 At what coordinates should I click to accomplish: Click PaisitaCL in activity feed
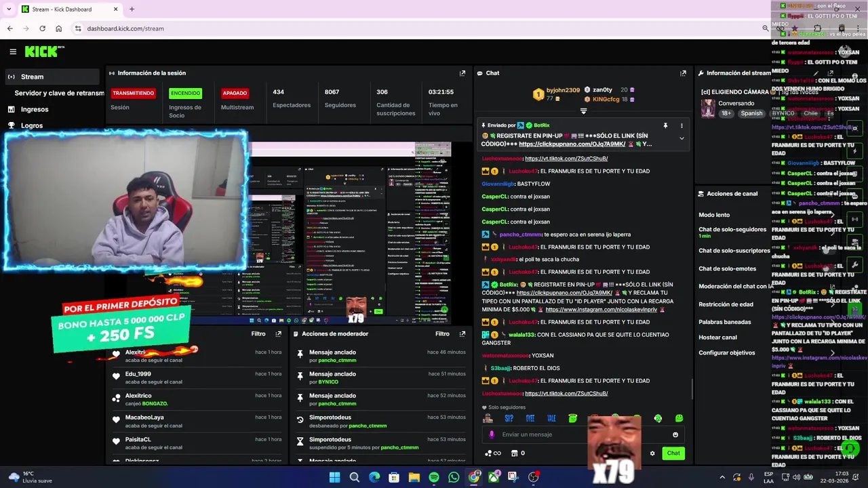click(x=138, y=439)
